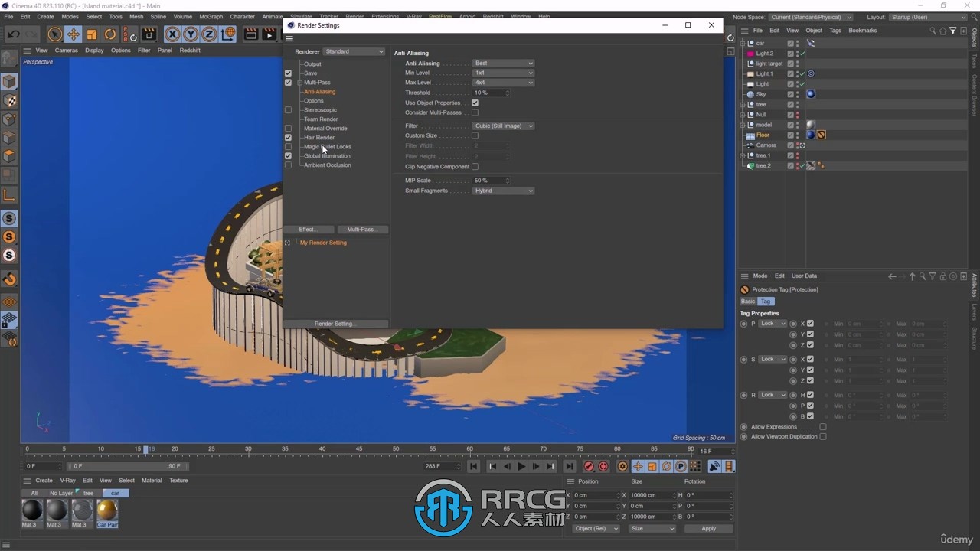Image resolution: width=980 pixels, height=551 pixels.
Task: Play the animation forward
Action: (x=521, y=466)
